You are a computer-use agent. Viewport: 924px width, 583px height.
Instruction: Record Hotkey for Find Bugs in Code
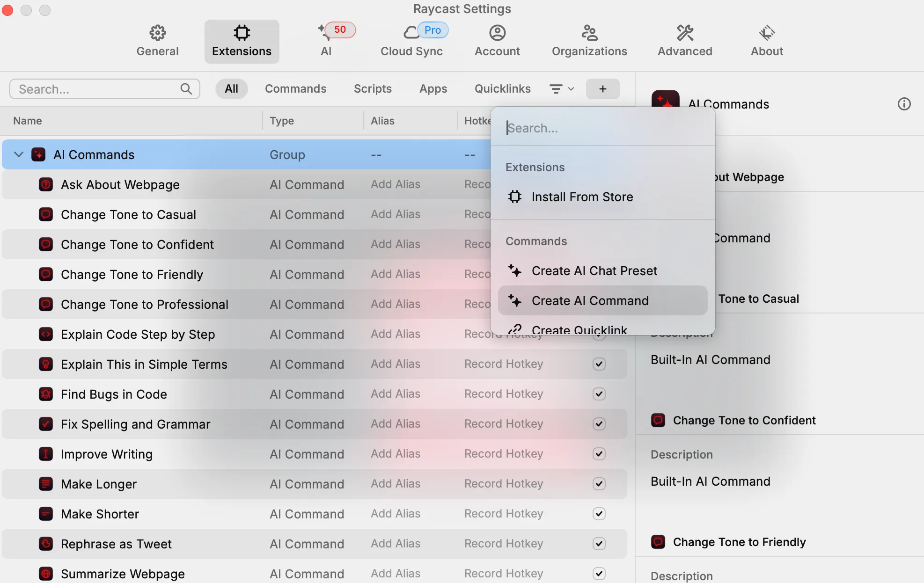(x=504, y=394)
